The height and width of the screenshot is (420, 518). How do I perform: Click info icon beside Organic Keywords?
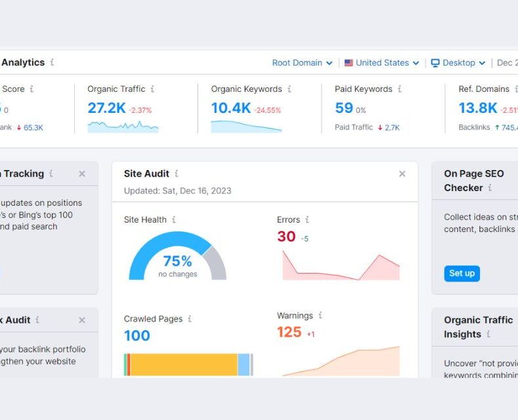coord(289,89)
